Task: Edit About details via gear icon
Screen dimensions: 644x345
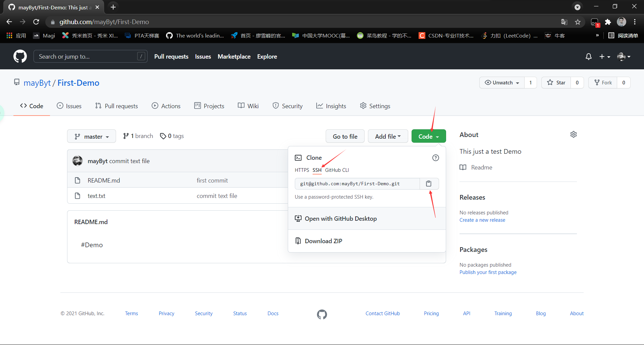Action: (x=574, y=134)
